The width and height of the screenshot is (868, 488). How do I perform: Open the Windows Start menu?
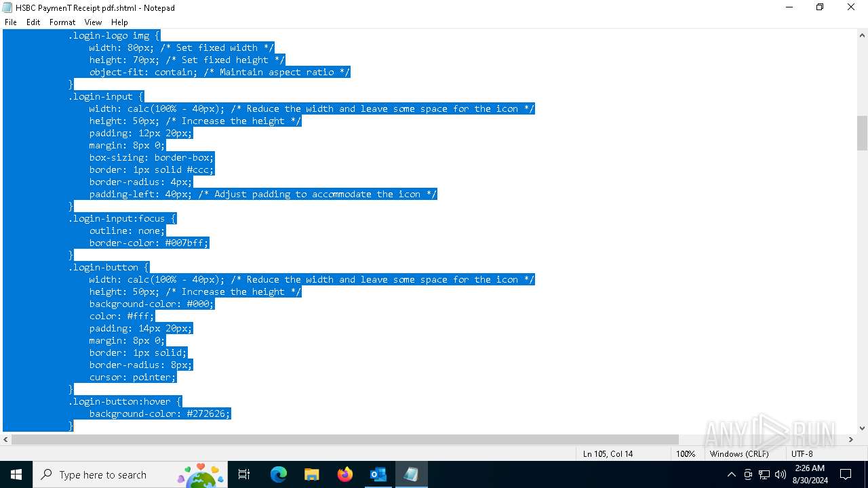click(16, 474)
